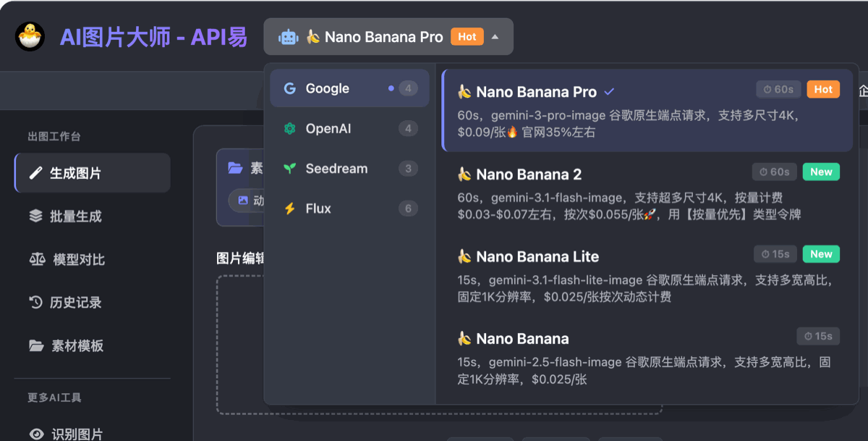The width and height of the screenshot is (868, 441).
Task: Open 生成图片 in the sidebar
Action: 93,173
